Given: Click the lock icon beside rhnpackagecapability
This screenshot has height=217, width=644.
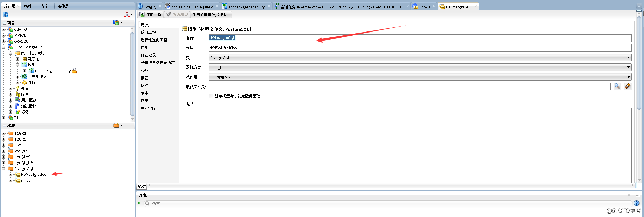Looking at the screenshot, I should [x=74, y=71].
